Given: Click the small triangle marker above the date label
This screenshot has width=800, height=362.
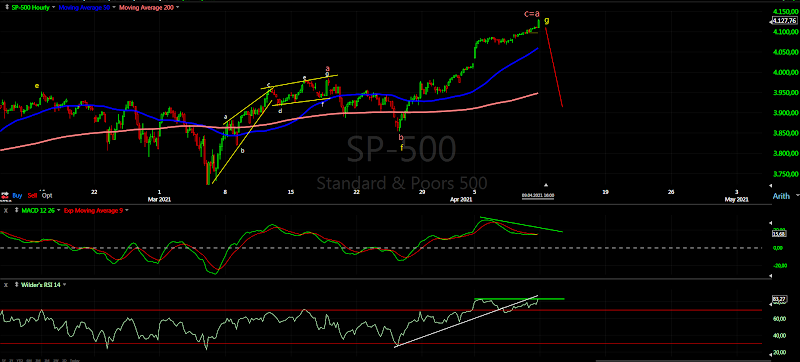Looking at the screenshot, I should point(546,185).
